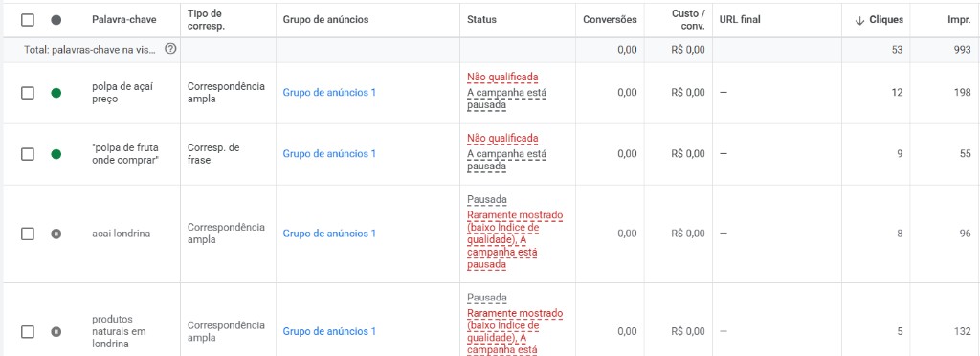The image size is (980, 356).
Task: Click the help question-mark icon in the Total row
Action: 170,50
